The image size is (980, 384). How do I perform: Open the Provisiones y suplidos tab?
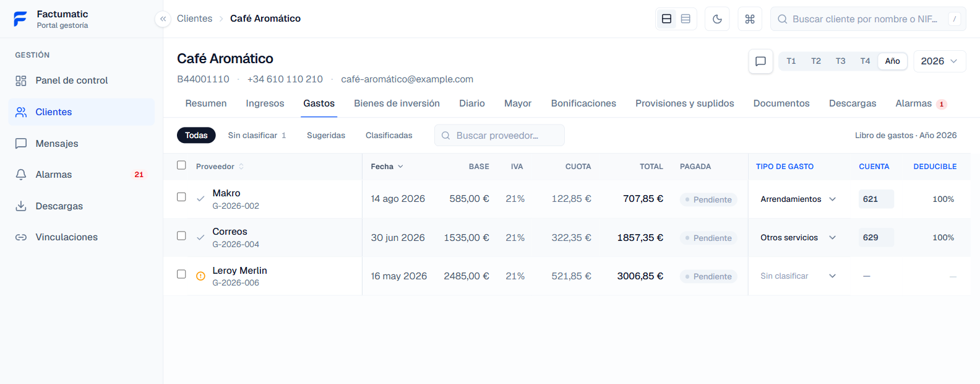click(x=685, y=103)
